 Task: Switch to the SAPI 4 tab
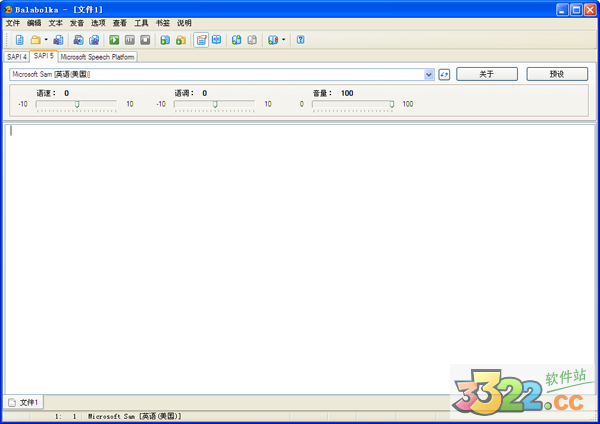coord(17,57)
